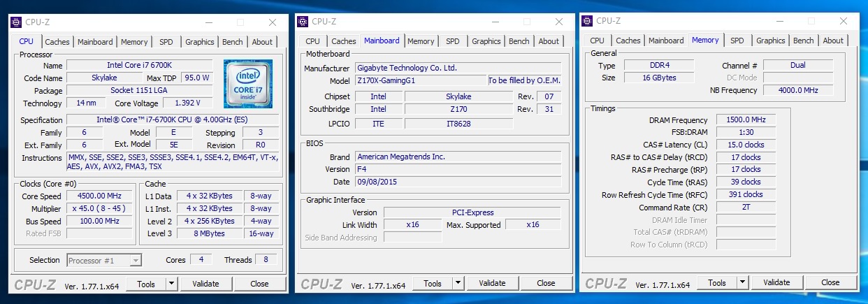This screenshot has height=304, width=868.
Task: Open the About tab in the CPU window
Action: 262,42
